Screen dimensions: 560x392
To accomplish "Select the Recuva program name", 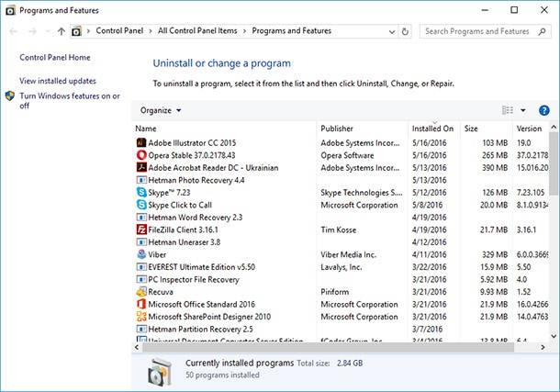I will (161, 292).
